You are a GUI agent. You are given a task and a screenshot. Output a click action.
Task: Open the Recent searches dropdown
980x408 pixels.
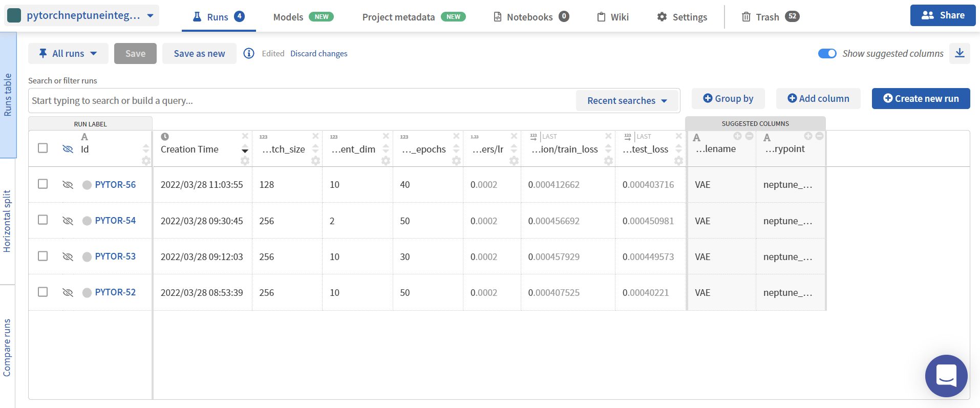click(x=627, y=101)
